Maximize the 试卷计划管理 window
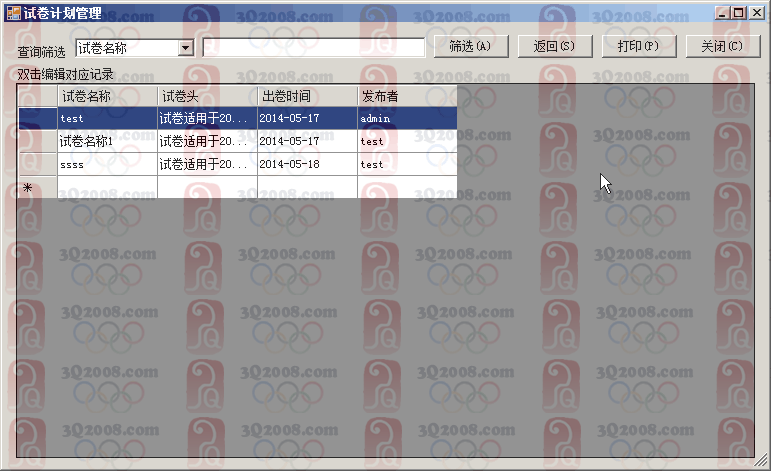Image resolution: width=771 pixels, height=471 pixels. tap(739, 13)
